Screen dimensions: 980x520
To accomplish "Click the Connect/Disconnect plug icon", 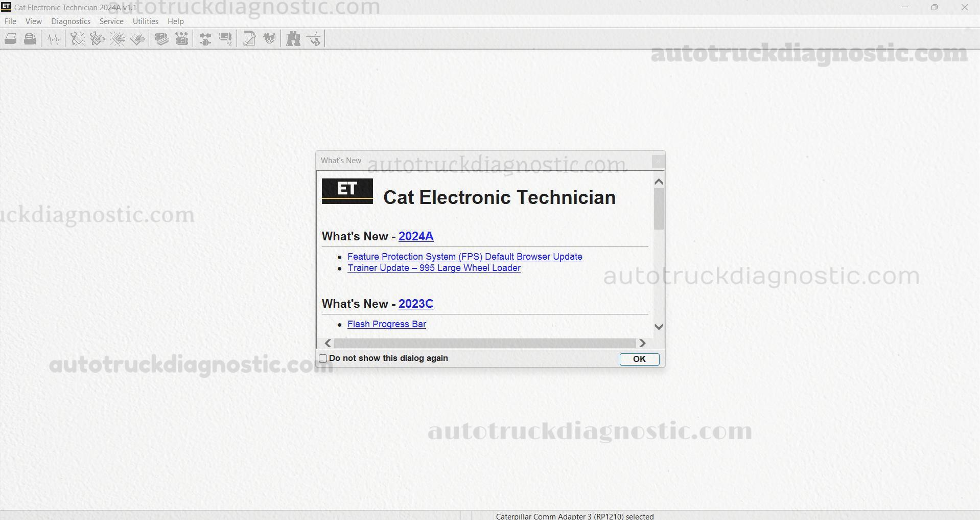I will 205,39.
